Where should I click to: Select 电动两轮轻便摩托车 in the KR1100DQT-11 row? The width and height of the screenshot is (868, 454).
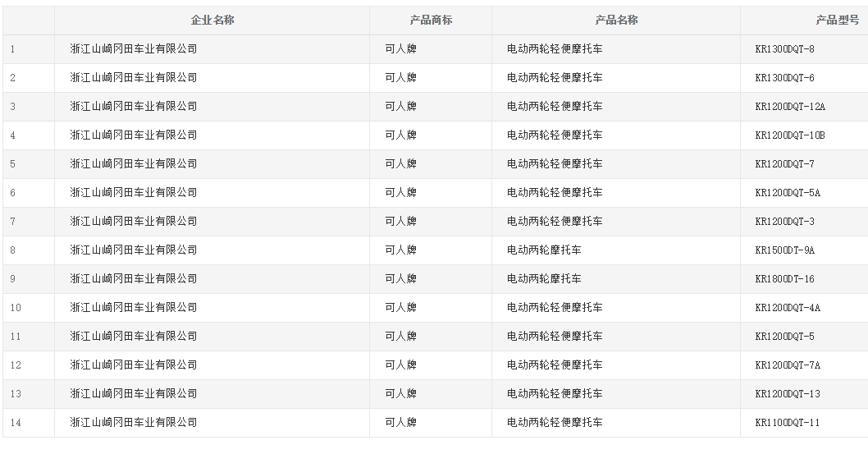coord(555,424)
